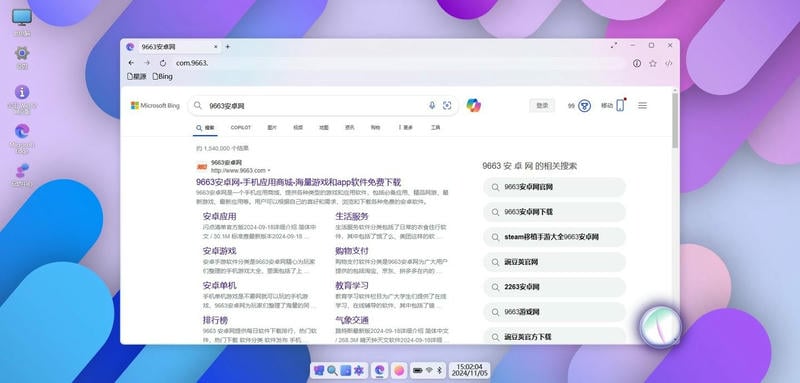Open a new tab with the plus icon

click(x=228, y=46)
